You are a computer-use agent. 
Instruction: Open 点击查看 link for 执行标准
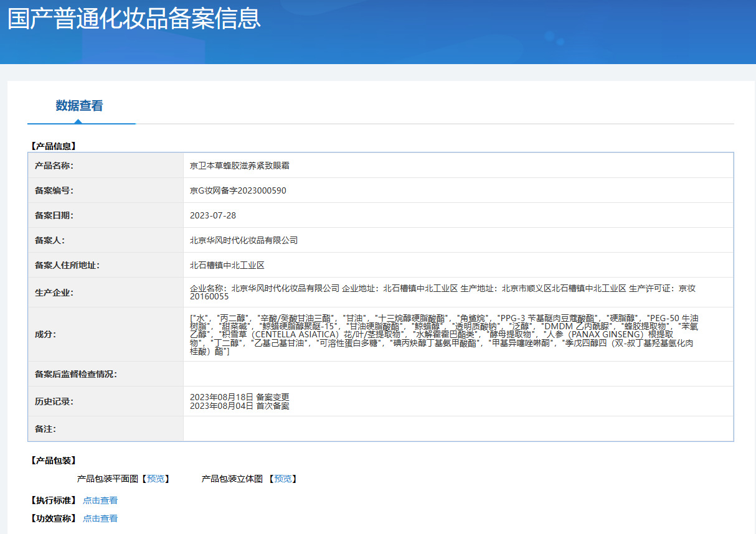pyautogui.click(x=100, y=500)
